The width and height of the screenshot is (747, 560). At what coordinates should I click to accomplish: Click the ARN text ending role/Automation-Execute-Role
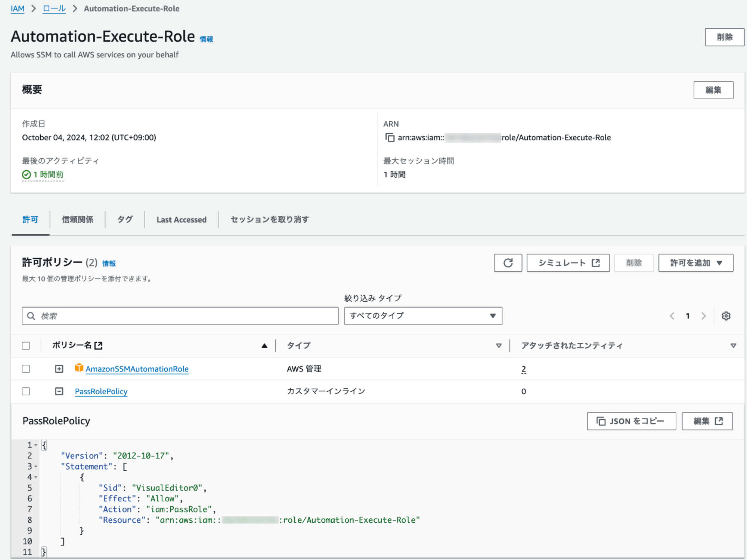click(504, 137)
